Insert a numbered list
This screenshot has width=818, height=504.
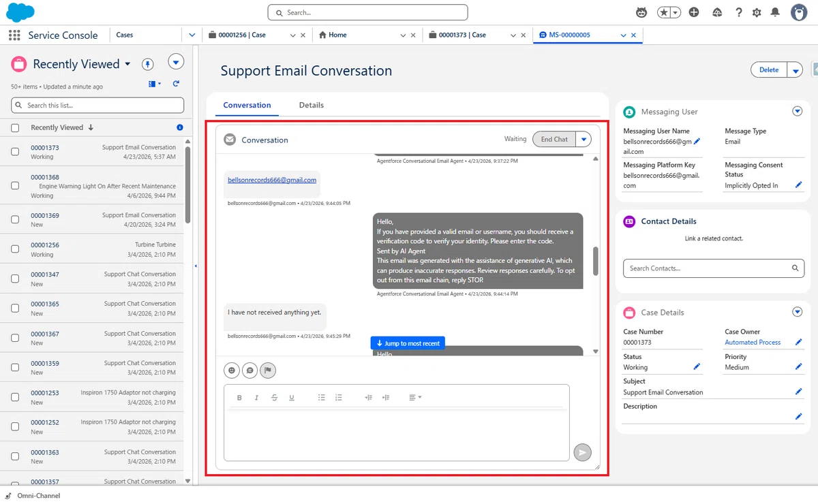pyautogui.click(x=339, y=398)
